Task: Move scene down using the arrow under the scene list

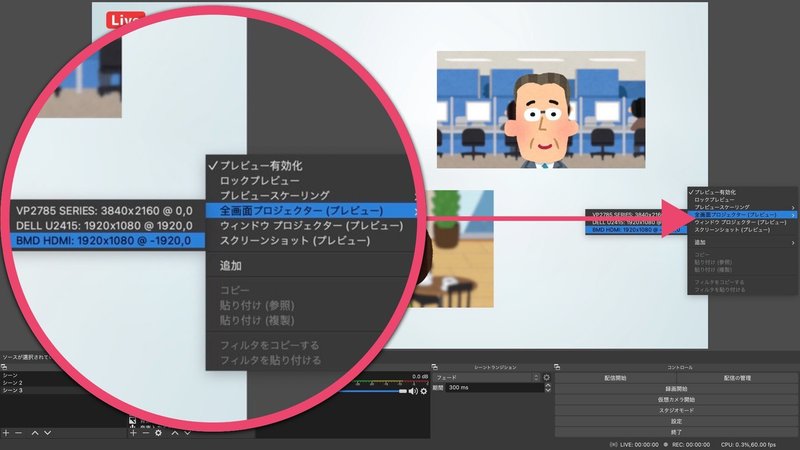Action: [x=47, y=433]
